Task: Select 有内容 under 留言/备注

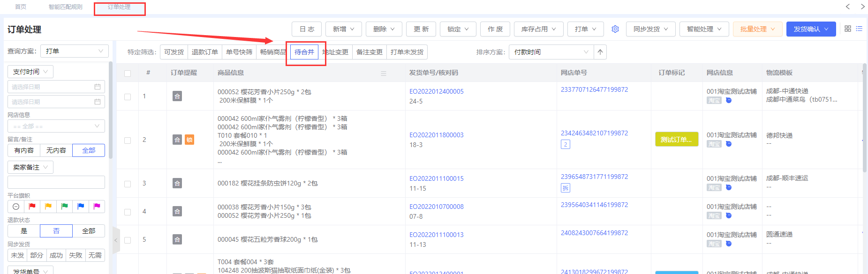Action: [x=24, y=150]
